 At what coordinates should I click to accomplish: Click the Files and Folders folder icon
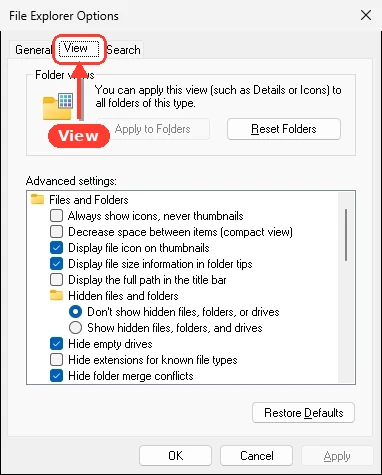[x=37, y=199]
